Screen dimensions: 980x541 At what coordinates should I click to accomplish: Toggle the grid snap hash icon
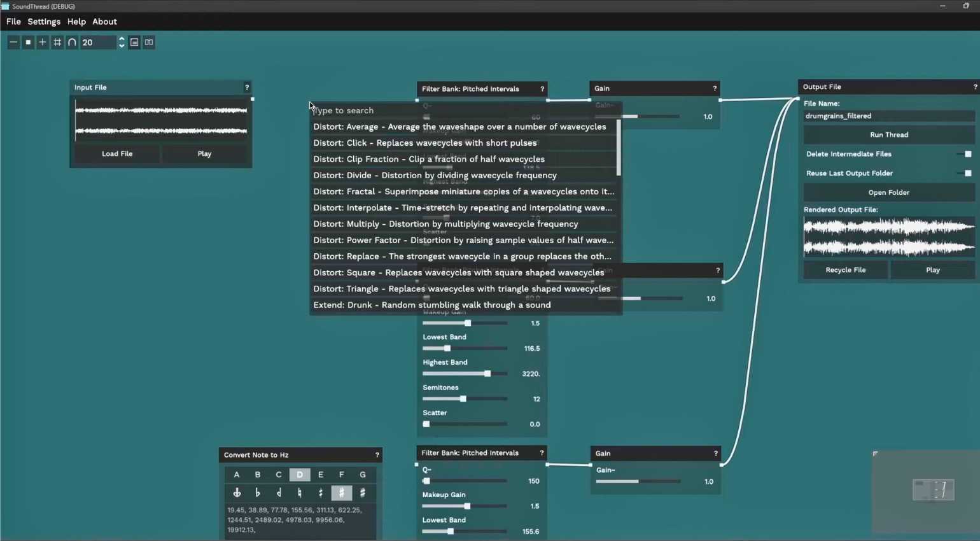[x=57, y=43]
